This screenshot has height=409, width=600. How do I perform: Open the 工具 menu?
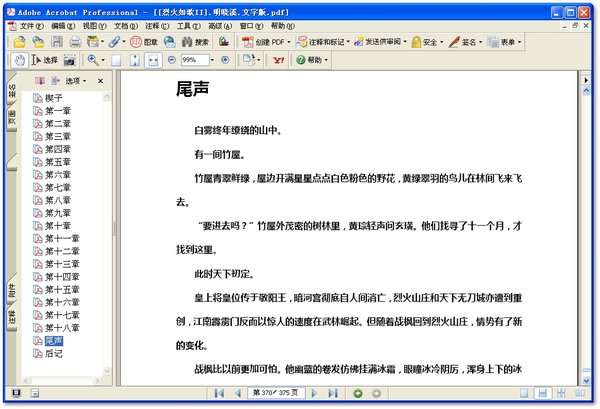(x=188, y=26)
